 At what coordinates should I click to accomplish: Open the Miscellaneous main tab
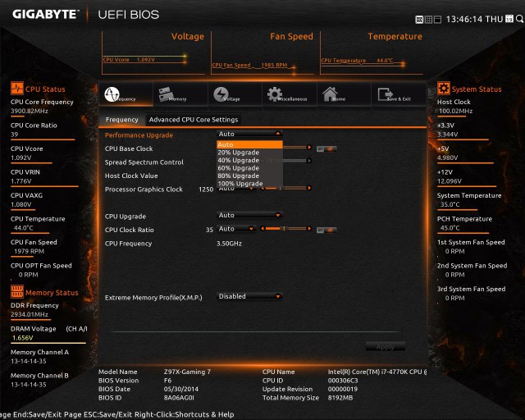(290, 94)
